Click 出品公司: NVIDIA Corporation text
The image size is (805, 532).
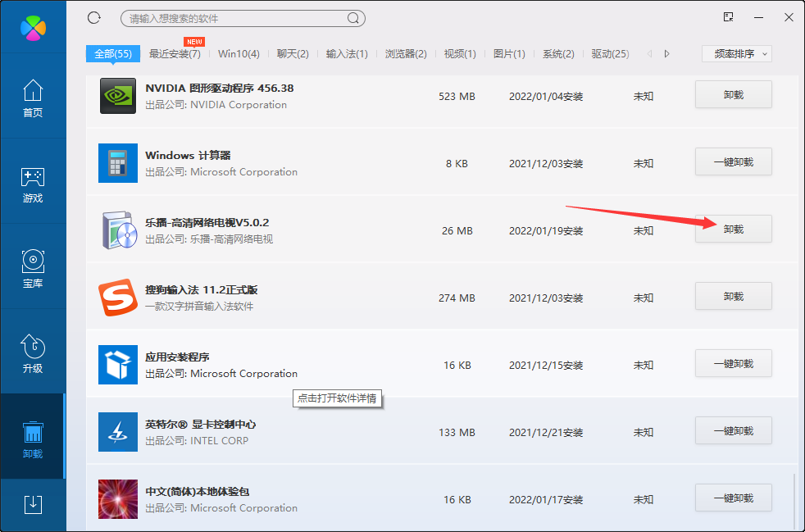(216, 105)
